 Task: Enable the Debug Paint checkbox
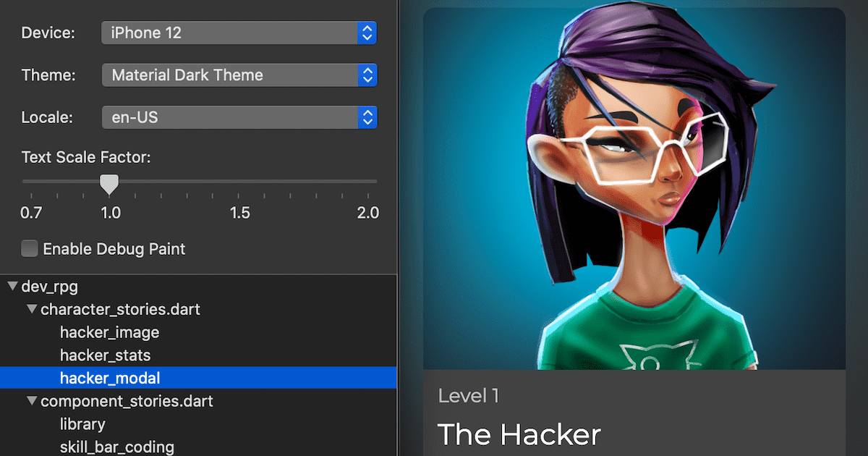pos(30,249)
